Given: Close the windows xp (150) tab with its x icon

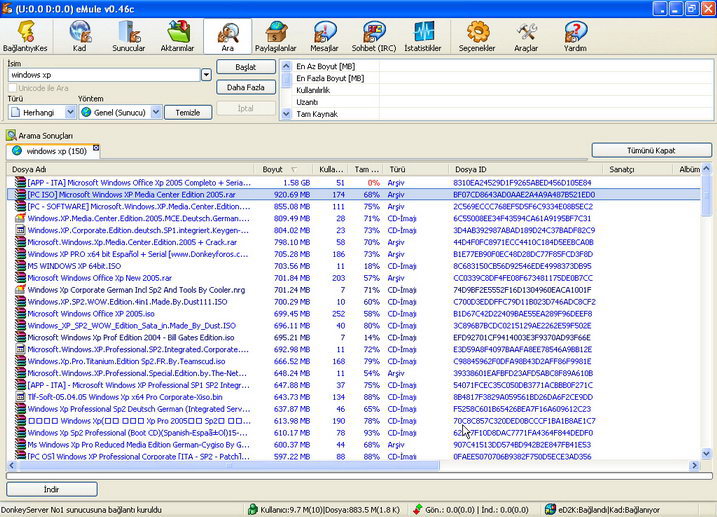Looking at the screenshot, I should coord(96,148).
